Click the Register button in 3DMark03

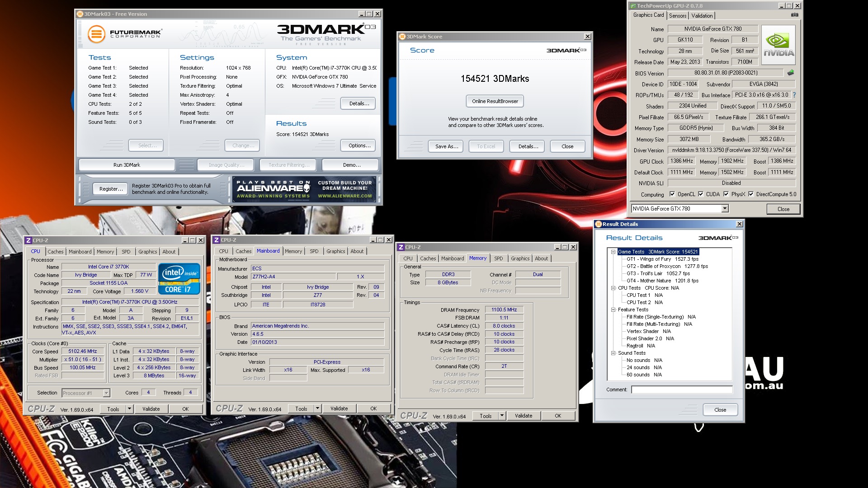click(x=111, y=189)
